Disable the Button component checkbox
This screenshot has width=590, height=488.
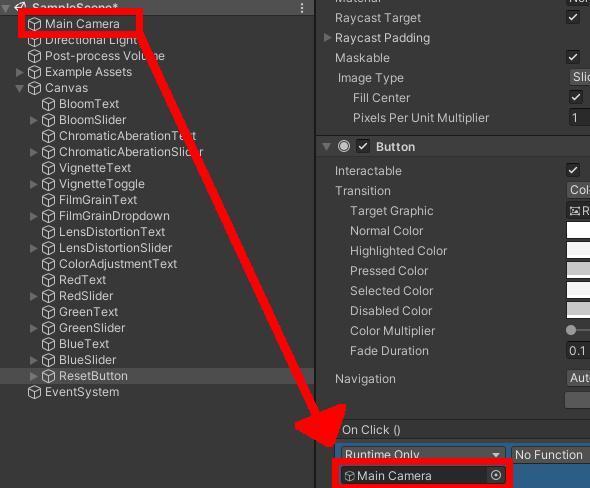pos(363,146)
